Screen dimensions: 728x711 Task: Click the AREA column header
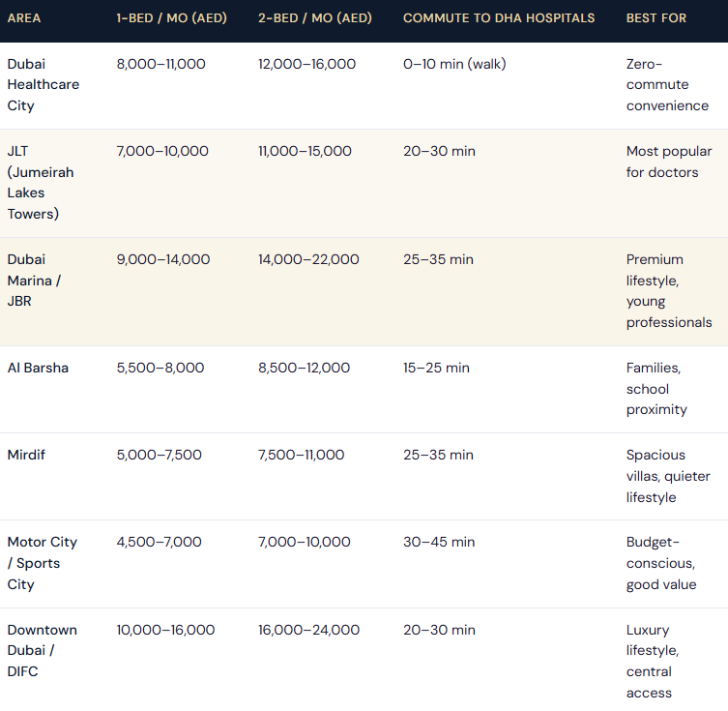[x=24, y=18]
